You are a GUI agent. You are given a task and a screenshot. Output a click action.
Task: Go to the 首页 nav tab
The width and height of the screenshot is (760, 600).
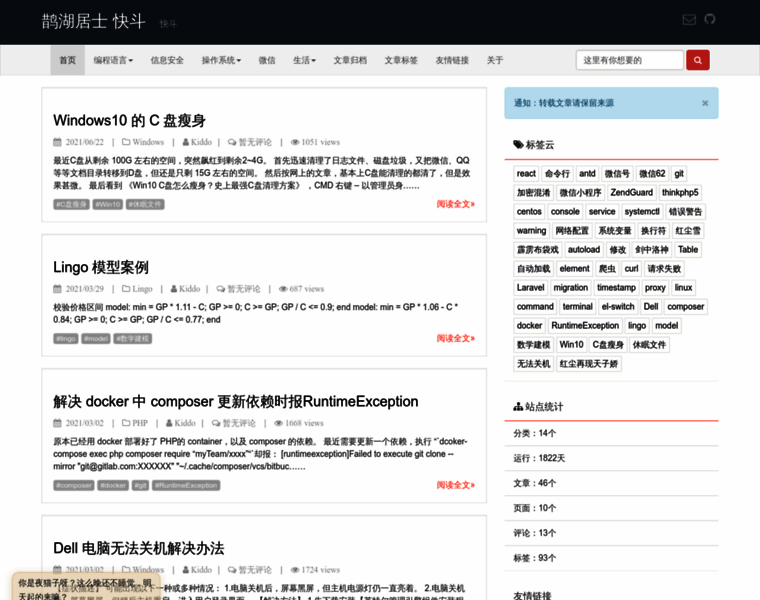(67, 60)
